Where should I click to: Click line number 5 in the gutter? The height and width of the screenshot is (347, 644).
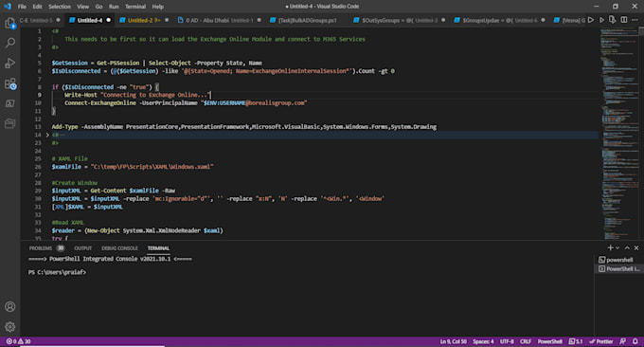40,63
